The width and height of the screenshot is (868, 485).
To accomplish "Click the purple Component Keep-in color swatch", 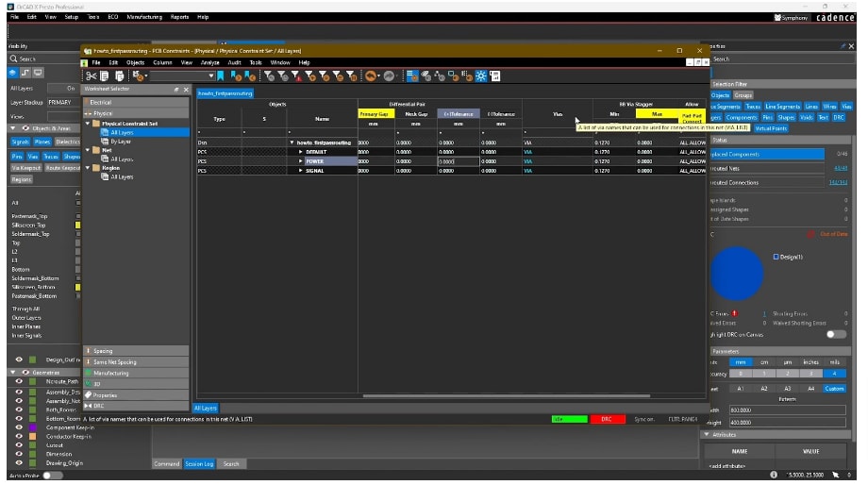I will click(x=33, y=427).
